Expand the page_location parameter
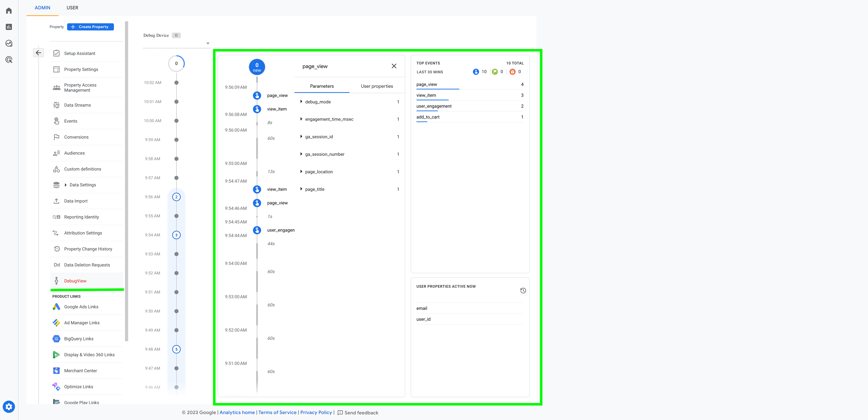Image resolution: width=868 pixels, height=420 pixels. 301,172
